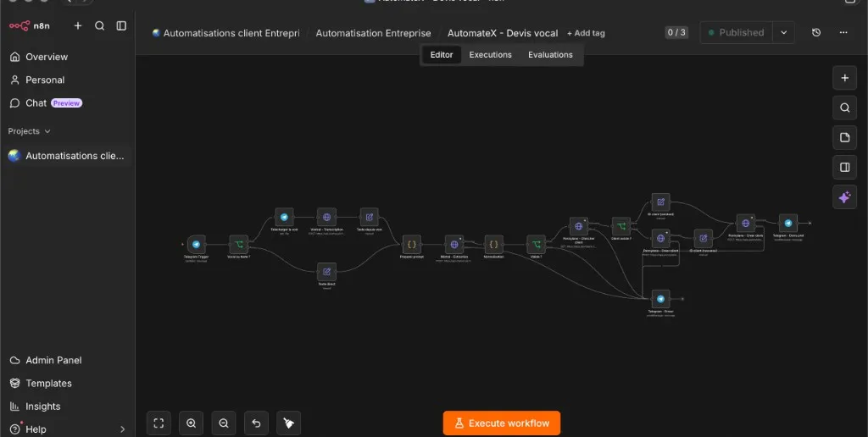
Task: Go to Automatisation Entreprise breadcrumb folder
Action: click(373, 33)
